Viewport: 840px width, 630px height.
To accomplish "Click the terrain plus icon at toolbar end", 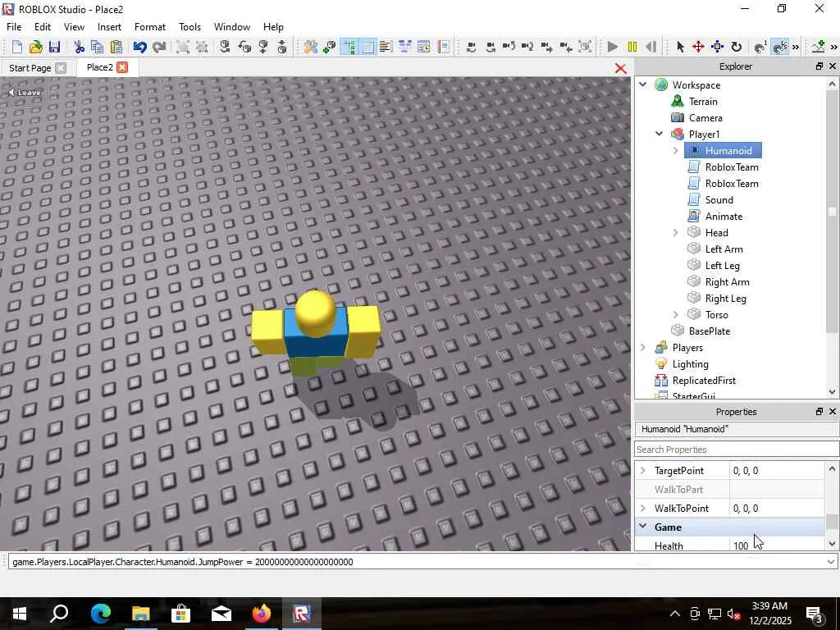I will click(x=819, y=47).
